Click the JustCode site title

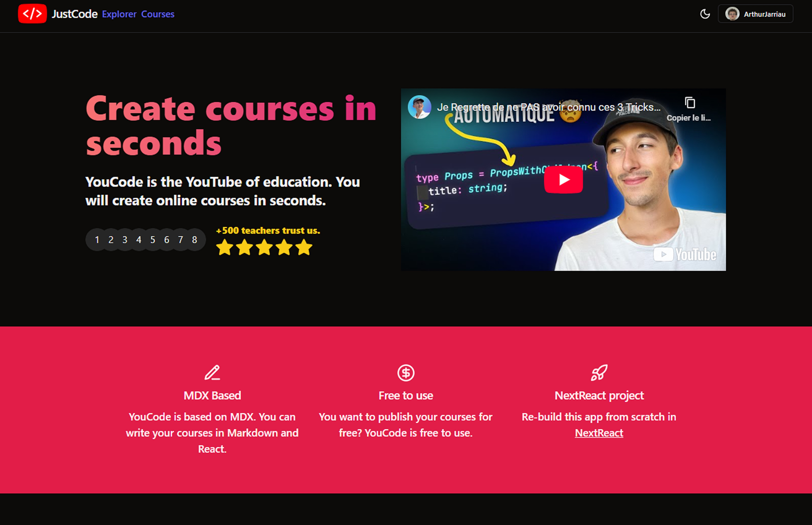click(x=75, y=14)
